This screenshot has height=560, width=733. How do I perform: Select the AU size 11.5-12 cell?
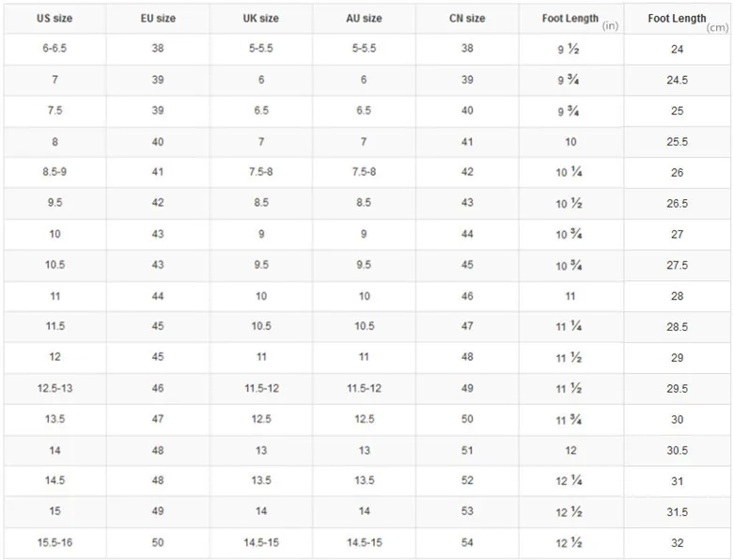pyautogui.click(x=364, y=389)
